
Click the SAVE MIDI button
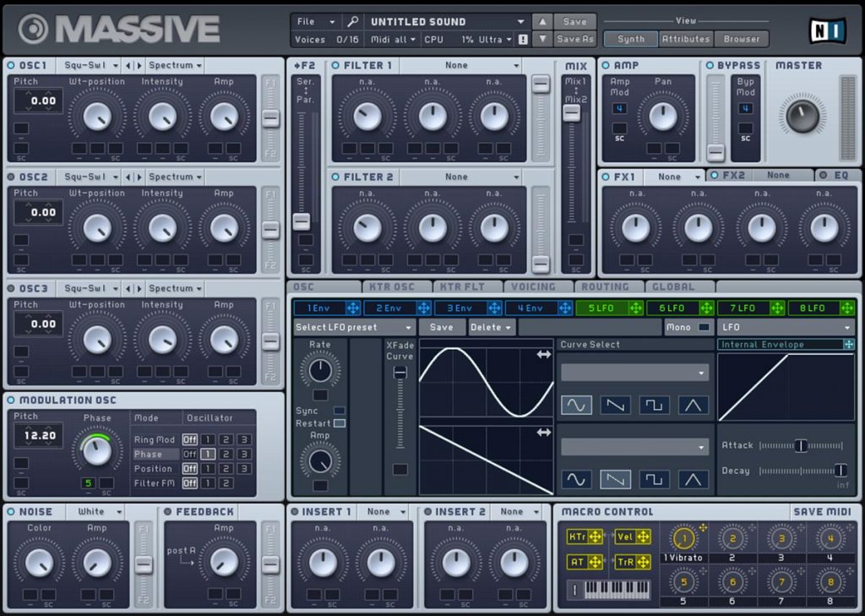[822, 512]
